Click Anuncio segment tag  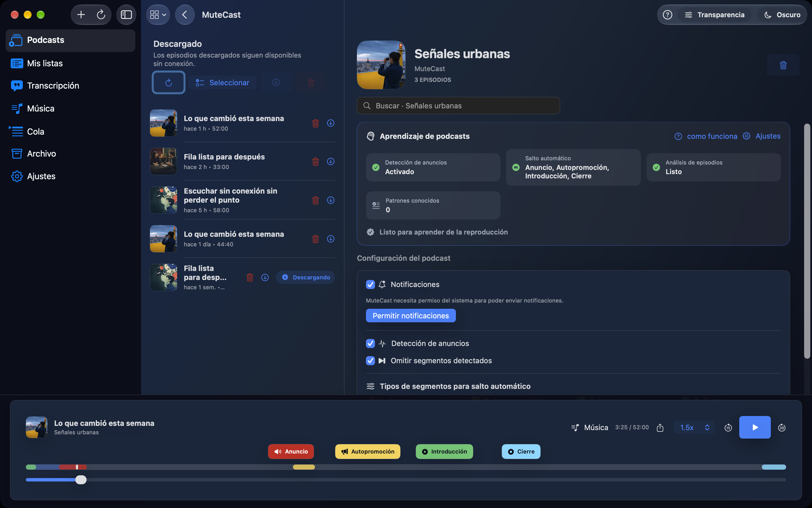point(291,452)
